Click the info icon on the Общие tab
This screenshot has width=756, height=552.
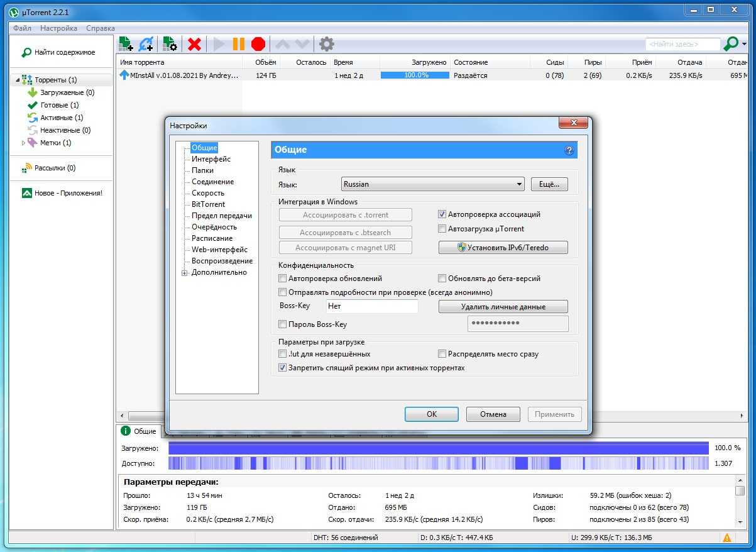coord(125,431)
